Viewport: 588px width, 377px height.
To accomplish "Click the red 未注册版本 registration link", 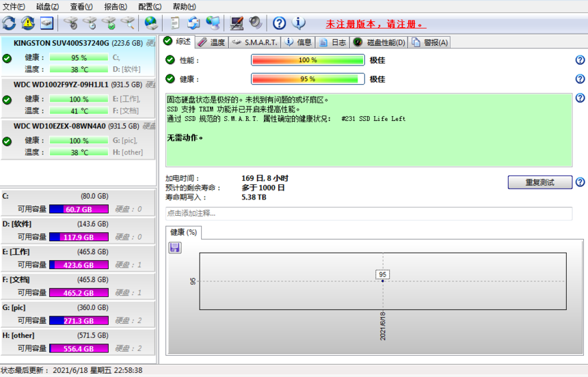I will tap(375, 24).
